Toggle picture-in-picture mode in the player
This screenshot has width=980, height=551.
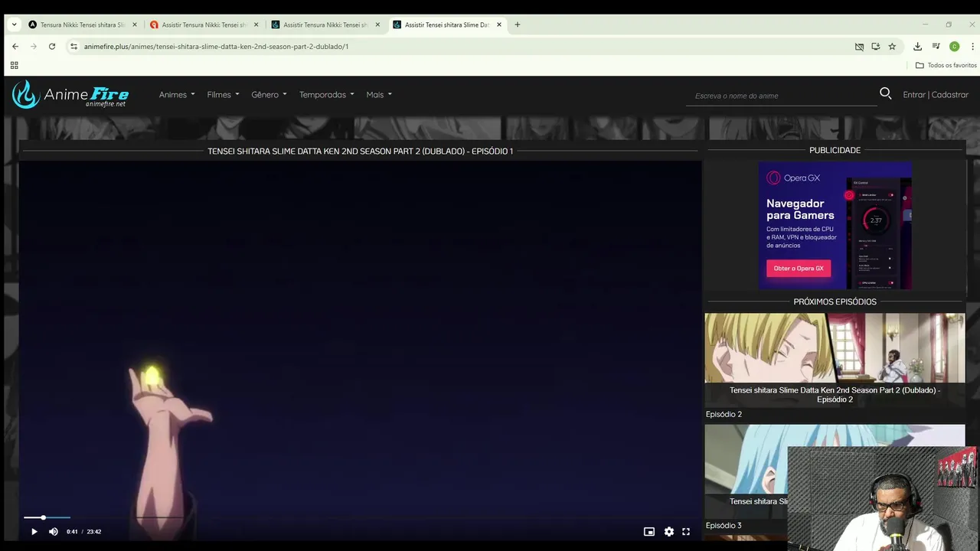pos(649,531)
